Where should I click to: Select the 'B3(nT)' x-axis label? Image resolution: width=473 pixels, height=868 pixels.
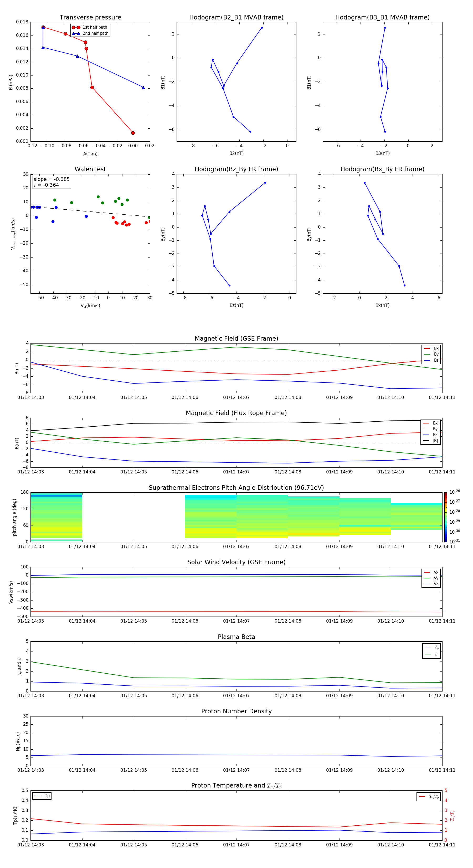point(382,154)
